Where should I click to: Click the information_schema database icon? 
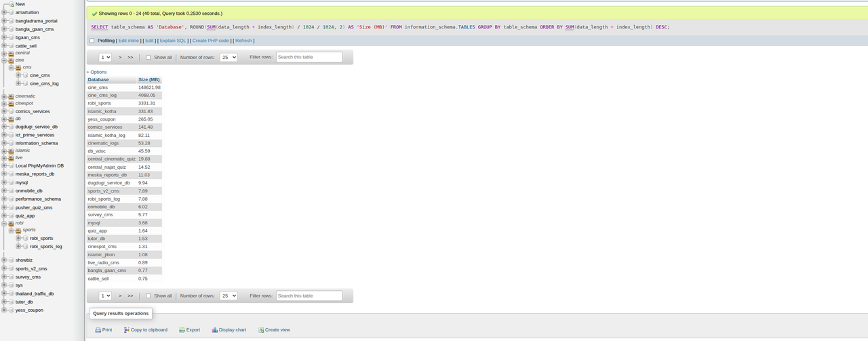pyautogui.click(x=11, y=143)
